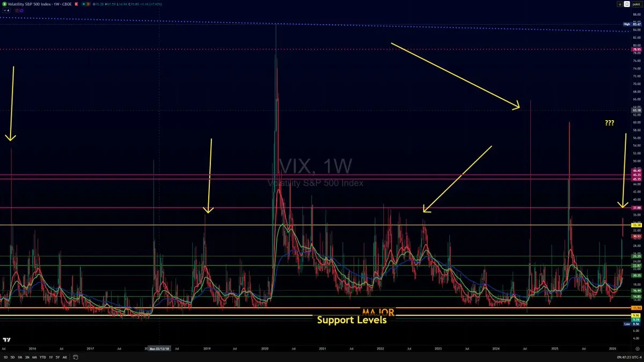Click the TradingView logo at chart bottom left
644x362 pixels.
point(7,340)
